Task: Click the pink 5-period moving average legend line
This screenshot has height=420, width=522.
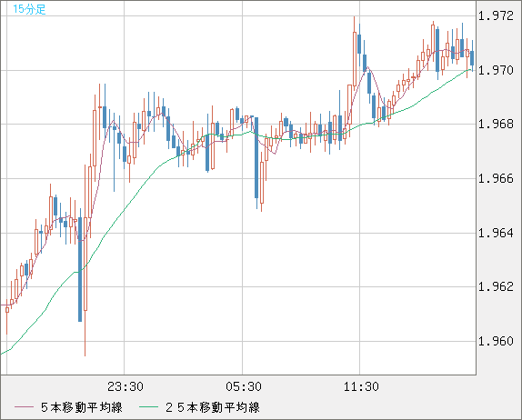Action: (24, 407)
